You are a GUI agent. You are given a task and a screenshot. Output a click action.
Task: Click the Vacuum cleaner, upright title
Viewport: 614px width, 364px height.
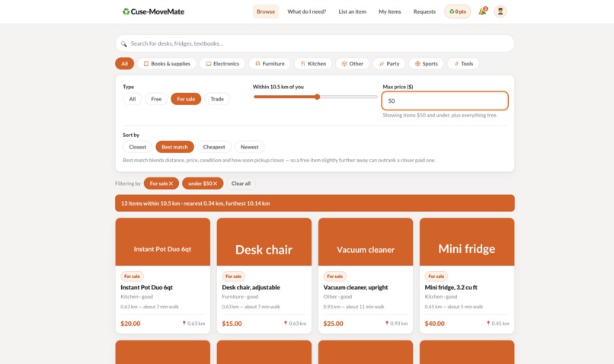pyautogui.click(x=356, y=287)
